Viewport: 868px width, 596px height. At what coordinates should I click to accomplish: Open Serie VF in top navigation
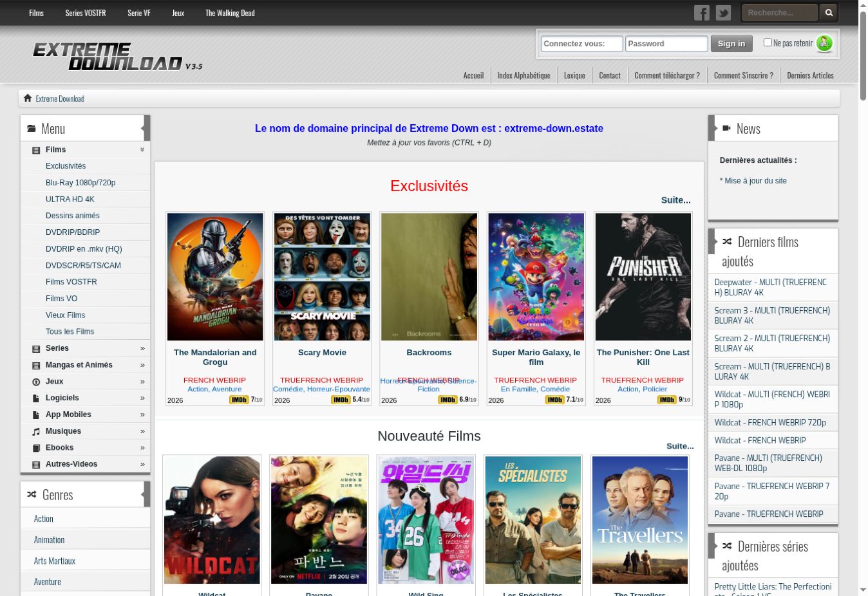click(139, 13)
